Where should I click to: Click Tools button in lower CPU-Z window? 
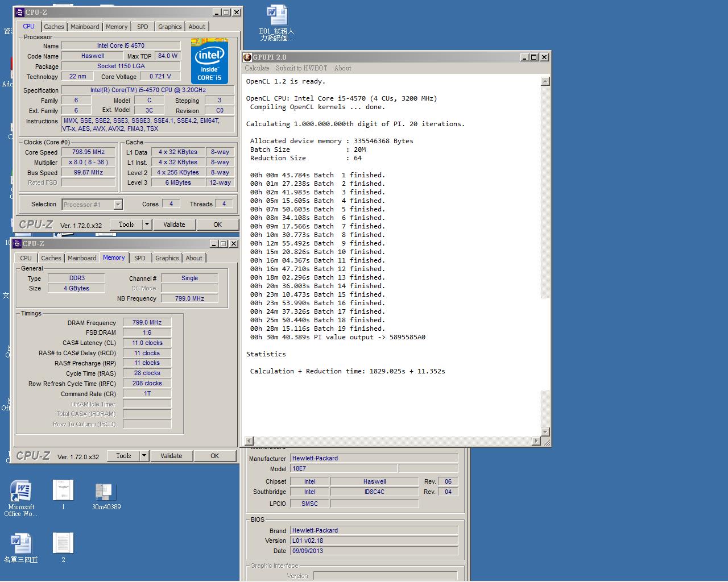(123, 456)
